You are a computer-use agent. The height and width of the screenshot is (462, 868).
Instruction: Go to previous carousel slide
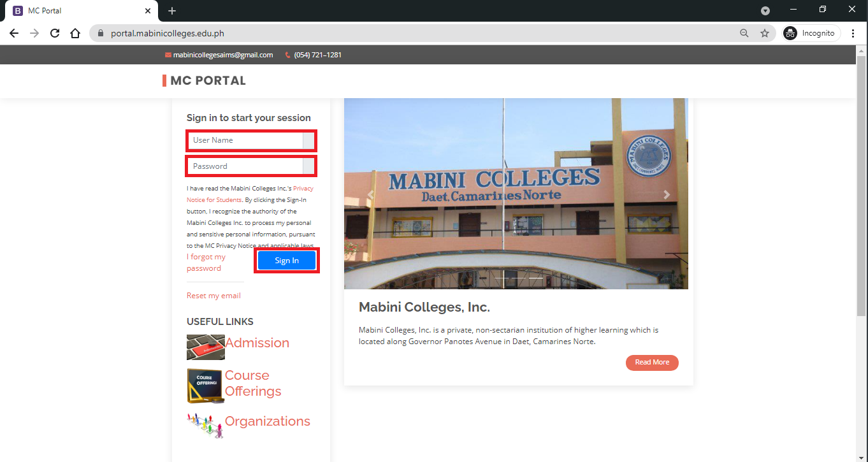tap(370, 195)
